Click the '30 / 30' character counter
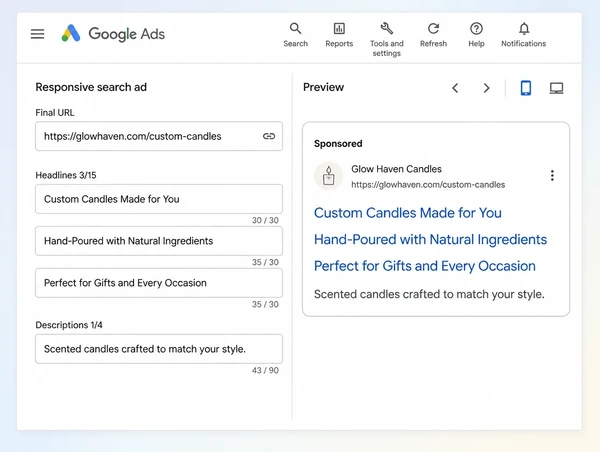Screen dimensions: 600x452 pyautogui.click(x=265, y=220)
